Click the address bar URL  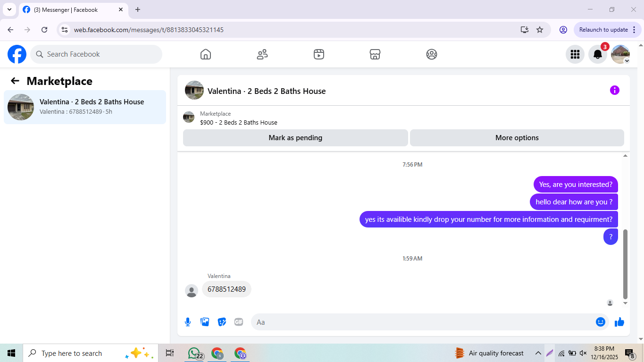point(149,30)
